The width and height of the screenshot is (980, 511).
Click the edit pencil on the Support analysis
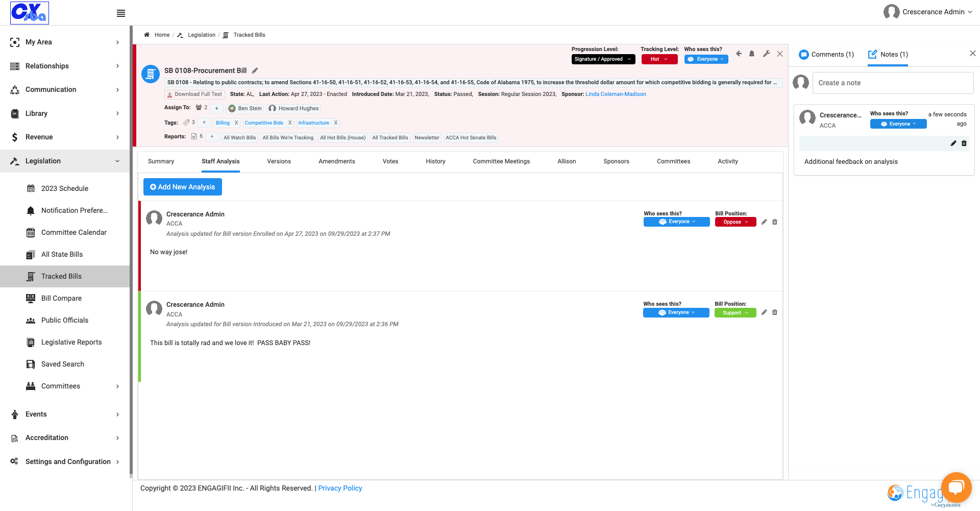point(764,312)
